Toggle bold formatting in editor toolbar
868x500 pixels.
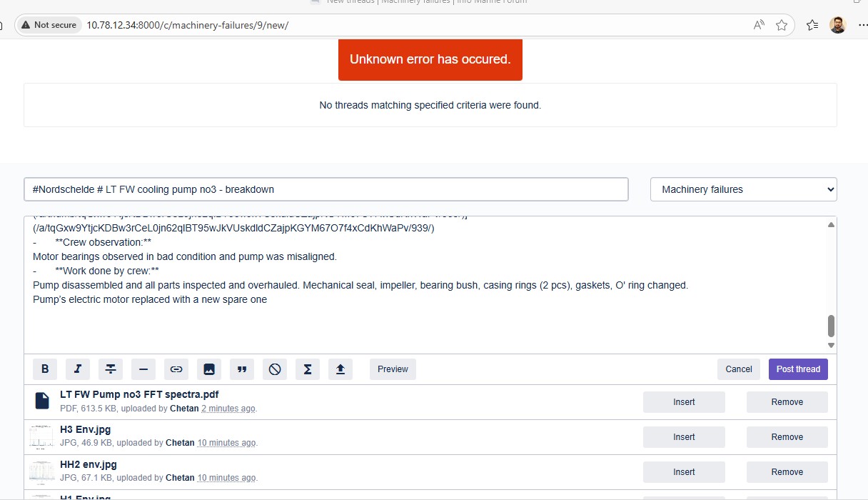point(45,369)
